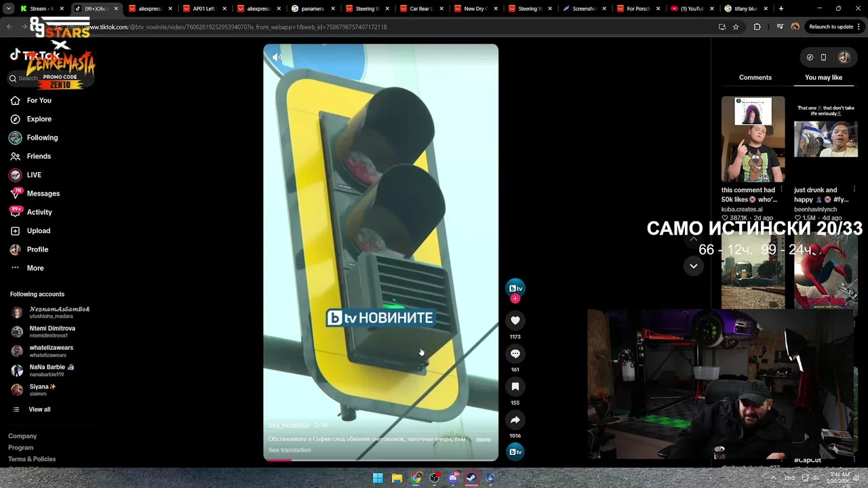Open a new browser tab

tap(781, 9)
